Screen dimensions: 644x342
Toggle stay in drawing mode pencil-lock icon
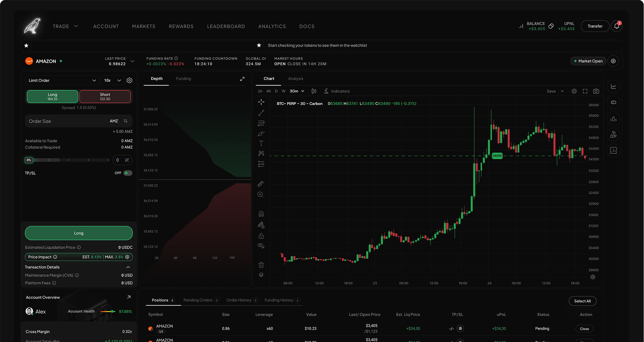pos(261,225)
